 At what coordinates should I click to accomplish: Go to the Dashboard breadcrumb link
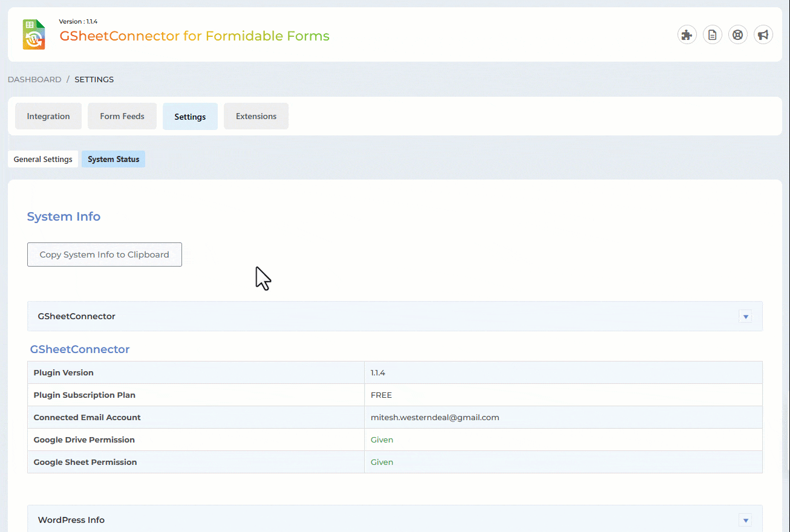(x=34, y=79)
